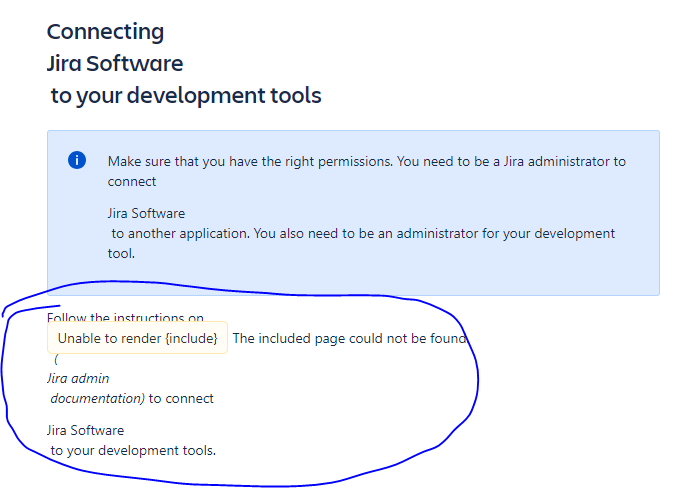Click the 'to your development tools' heading line
Screen dimensions: 692x490
point(186,95)
